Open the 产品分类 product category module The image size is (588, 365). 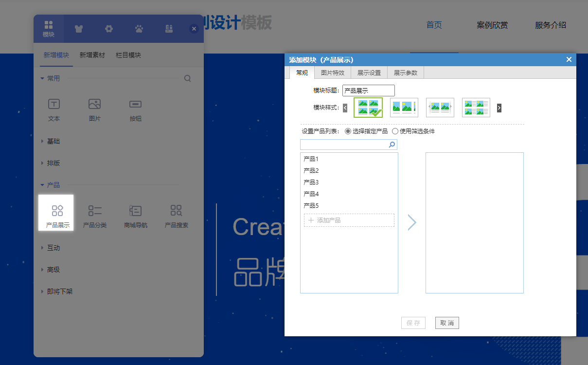tap(94, 213)
